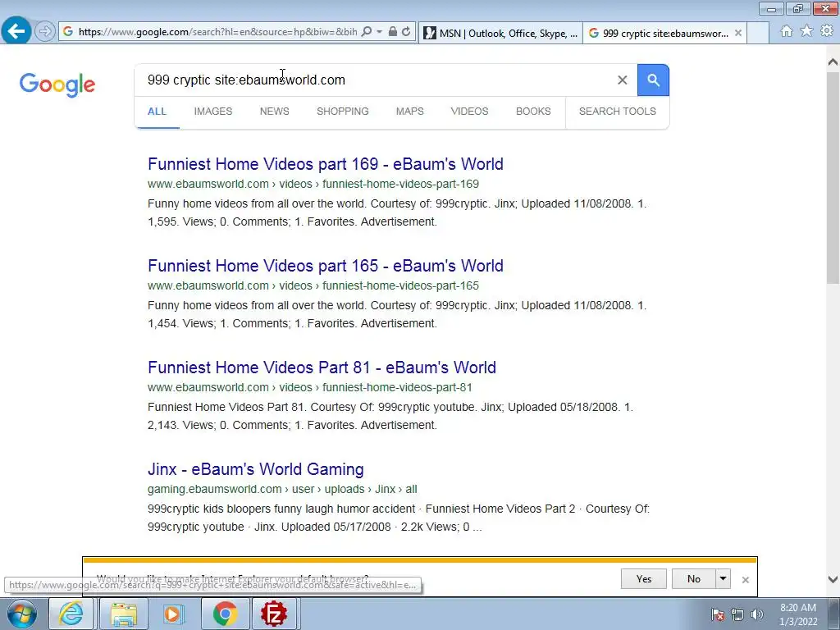The height and width of the screenshot is (630, 840).
Task: Open IE Tools gear menu
Action: [x=827, y=31]
